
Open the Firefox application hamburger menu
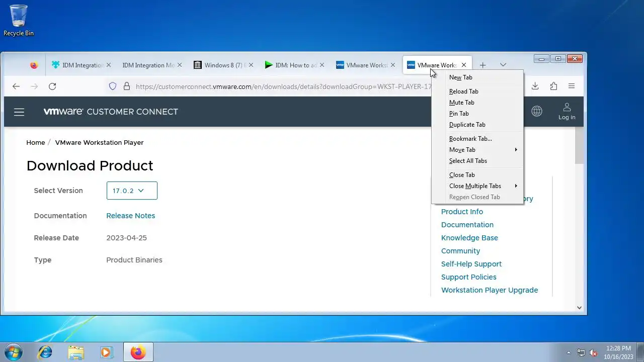572,86
